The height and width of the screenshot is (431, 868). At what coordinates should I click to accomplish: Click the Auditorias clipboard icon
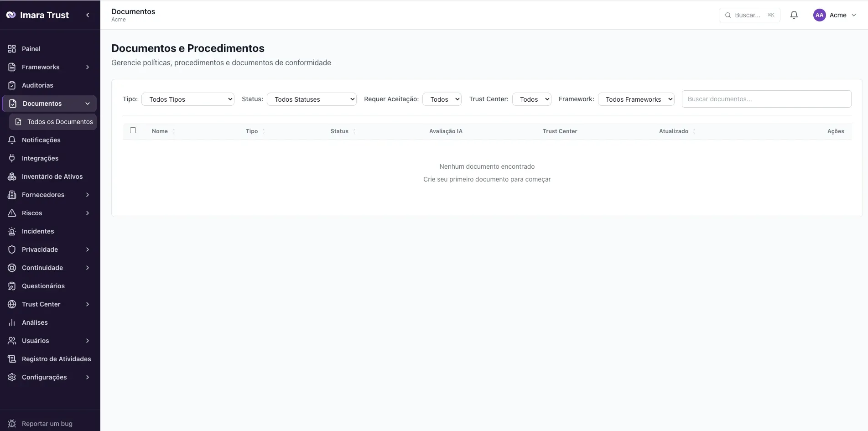point(12,85)
